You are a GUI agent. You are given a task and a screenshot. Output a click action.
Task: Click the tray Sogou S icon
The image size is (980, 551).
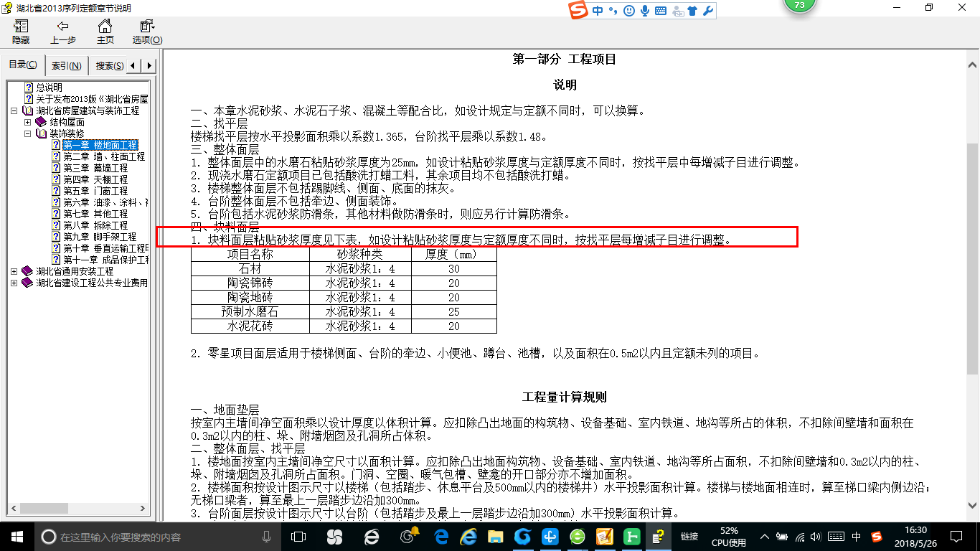(x=876, y=536)
